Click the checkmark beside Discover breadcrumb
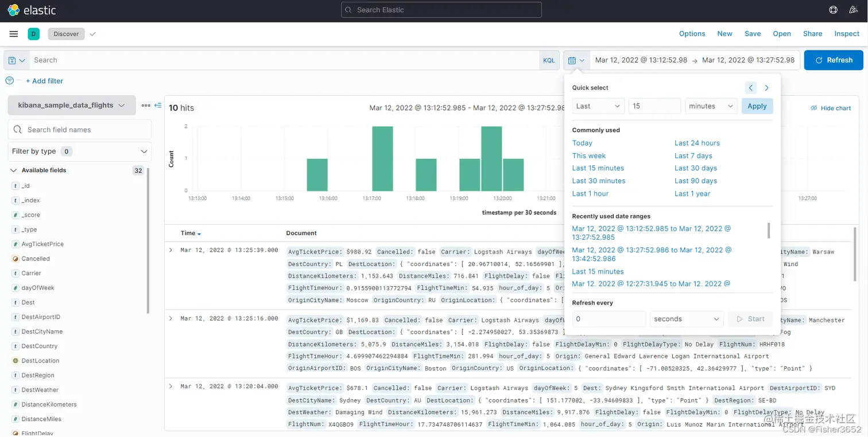Viewport: 868px width, 437px height. coord(93,34)
